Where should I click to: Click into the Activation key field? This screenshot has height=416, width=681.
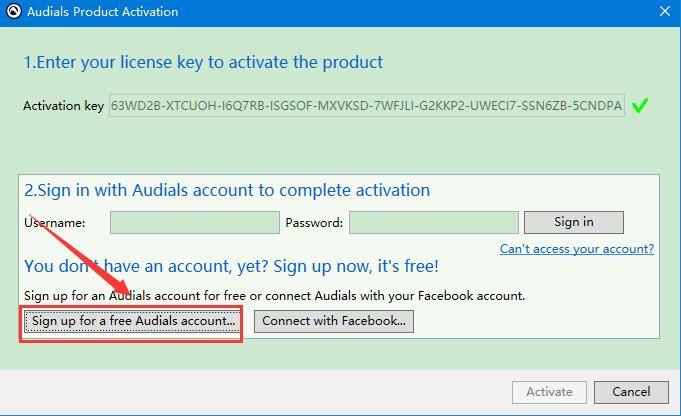(x=366, y=105)
